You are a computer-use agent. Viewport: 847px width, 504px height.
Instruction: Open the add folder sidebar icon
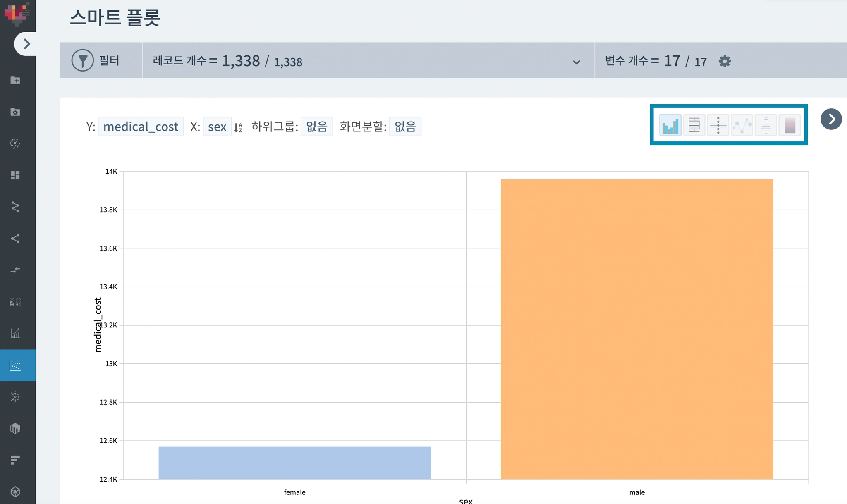click(x=15, y=80)
